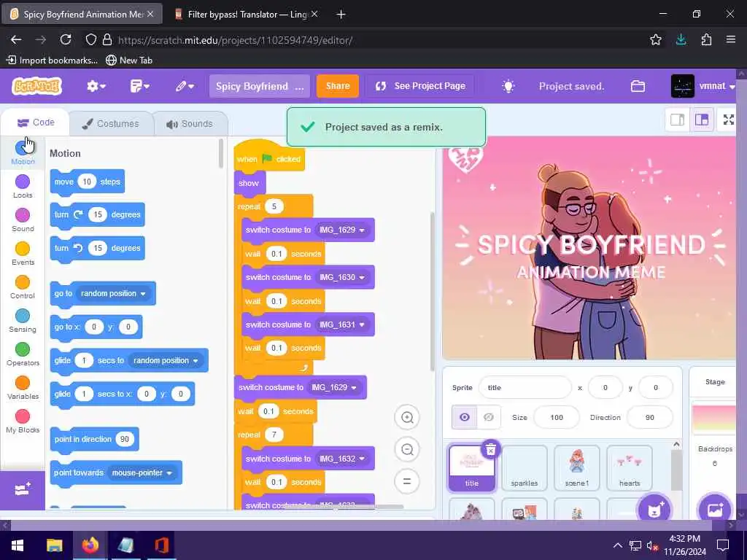Click the move 10 steps block
Viewport: 747px width, 560px height.
(x=88, y=182)
